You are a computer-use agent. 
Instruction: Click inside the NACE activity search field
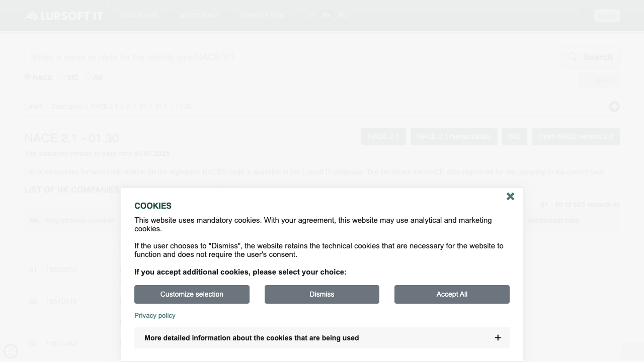tap(201, 57)
